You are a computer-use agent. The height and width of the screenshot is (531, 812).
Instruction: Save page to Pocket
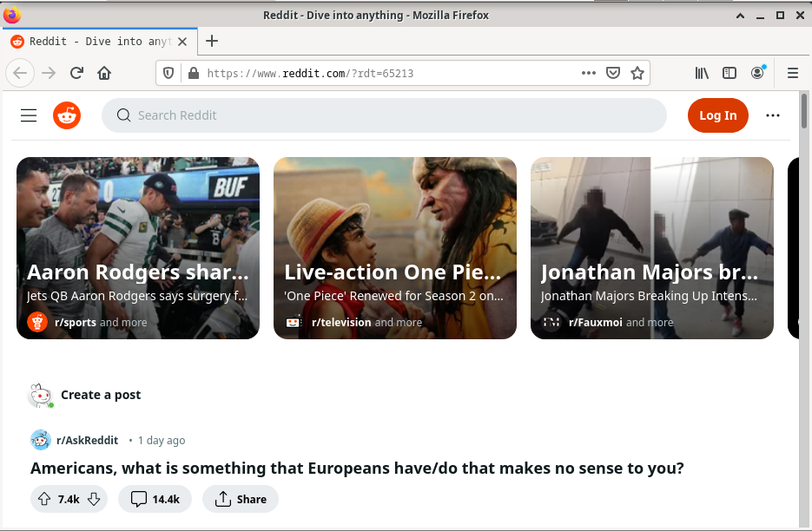tap(613, 73)
